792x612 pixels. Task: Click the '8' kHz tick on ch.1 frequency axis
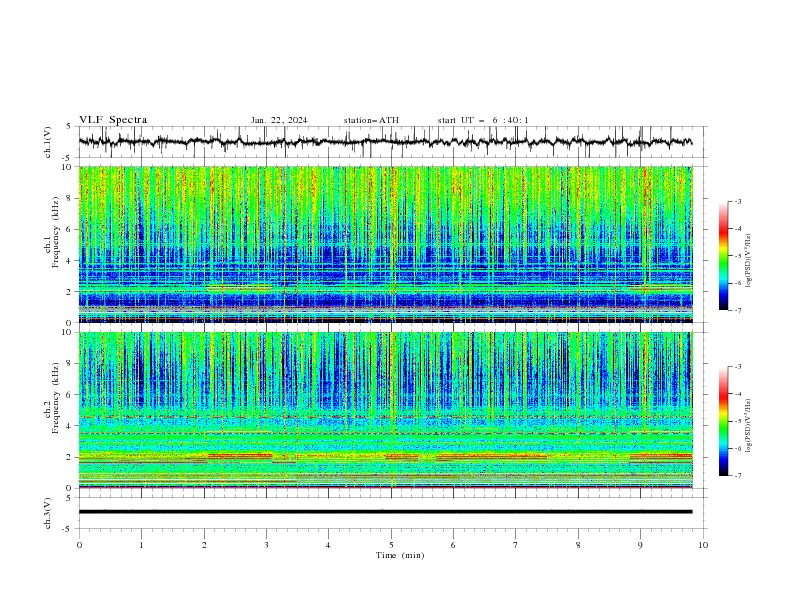tap(70, 198)
